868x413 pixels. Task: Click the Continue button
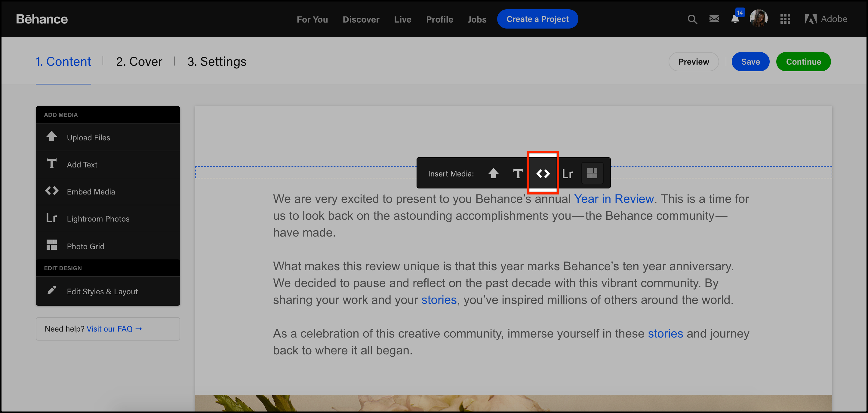point(804,61)
